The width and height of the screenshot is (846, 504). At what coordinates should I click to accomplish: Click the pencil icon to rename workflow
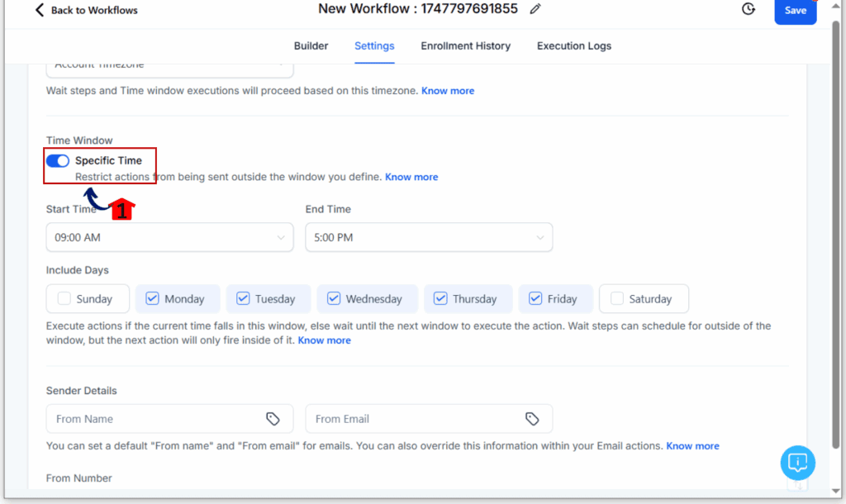click(535, 9)
